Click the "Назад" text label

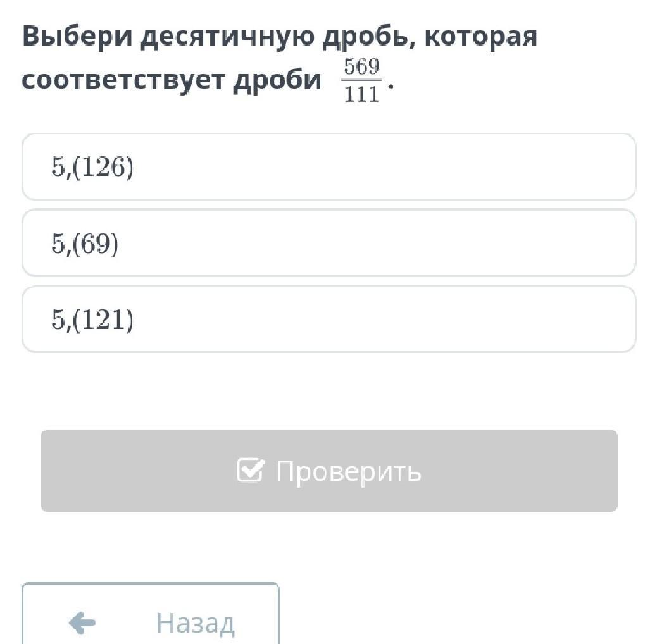(x=196, y=623)
